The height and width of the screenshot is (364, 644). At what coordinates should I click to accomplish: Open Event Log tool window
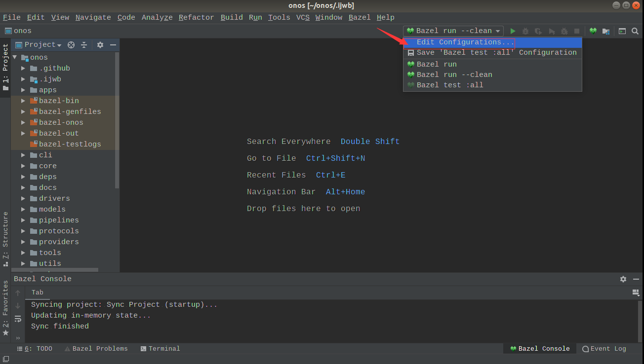tap(604, 349)
